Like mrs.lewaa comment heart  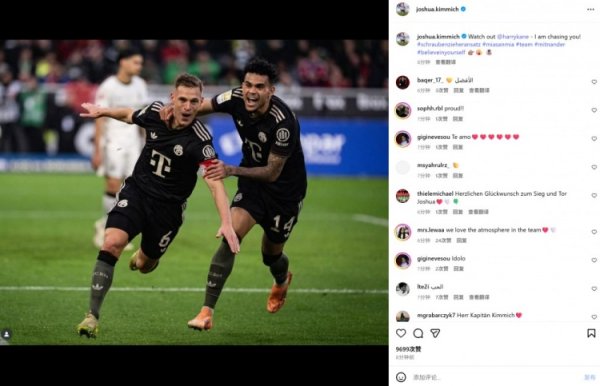coord(594,232)
